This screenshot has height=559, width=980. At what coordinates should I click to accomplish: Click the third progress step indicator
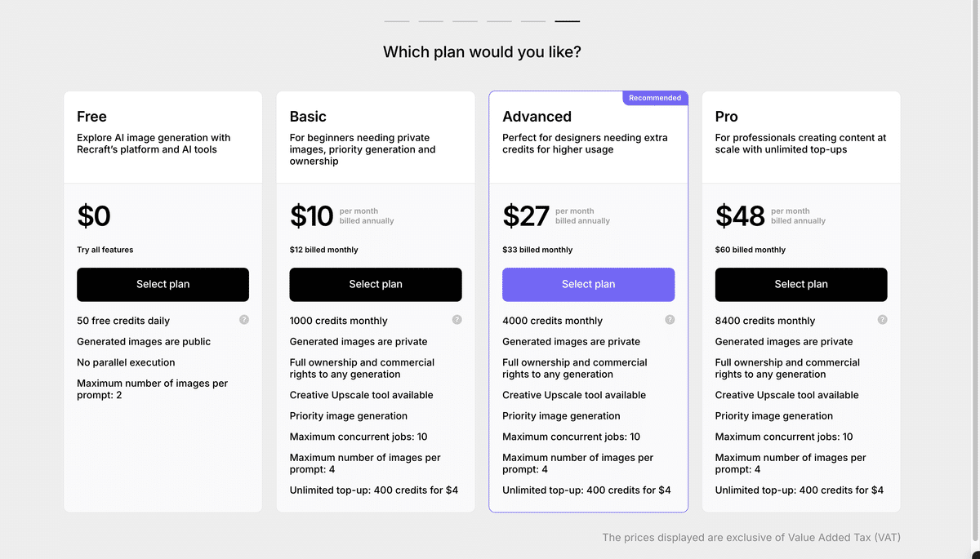point(465,21)
